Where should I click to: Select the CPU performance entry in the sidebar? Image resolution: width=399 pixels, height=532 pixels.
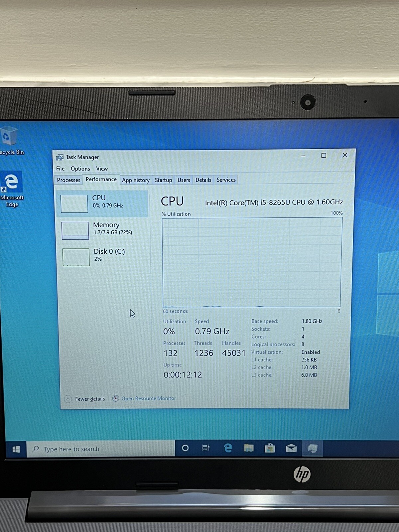[102, 203]
